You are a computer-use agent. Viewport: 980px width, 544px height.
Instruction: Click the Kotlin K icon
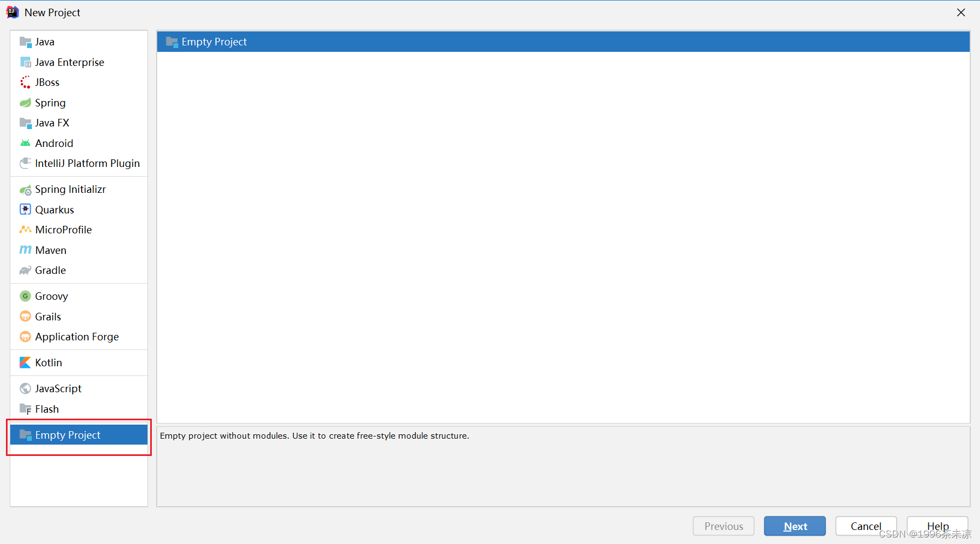point(25,362)
